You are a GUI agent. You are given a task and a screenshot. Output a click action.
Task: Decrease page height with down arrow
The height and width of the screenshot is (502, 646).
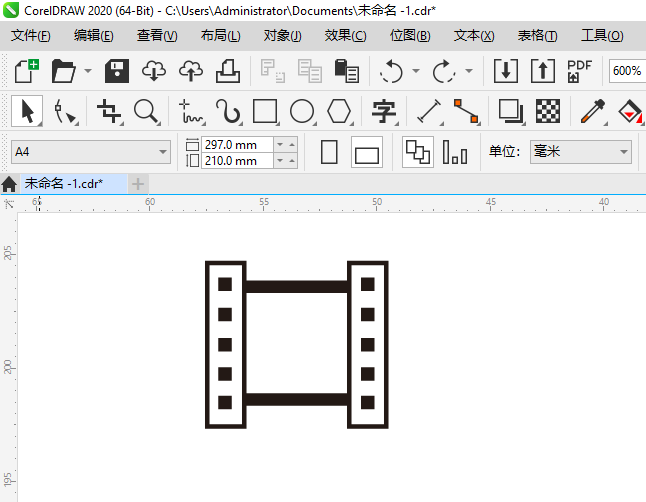coord(280,160)
